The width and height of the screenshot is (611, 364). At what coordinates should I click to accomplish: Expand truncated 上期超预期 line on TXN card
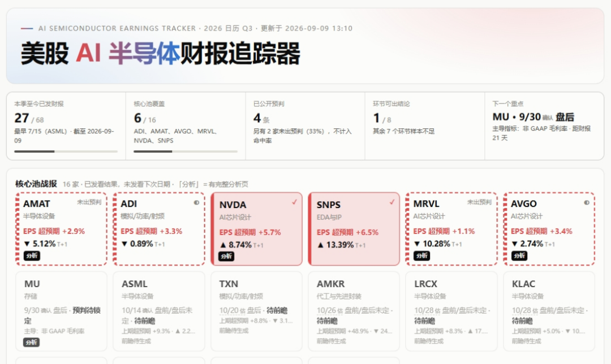tap(256, 321)
